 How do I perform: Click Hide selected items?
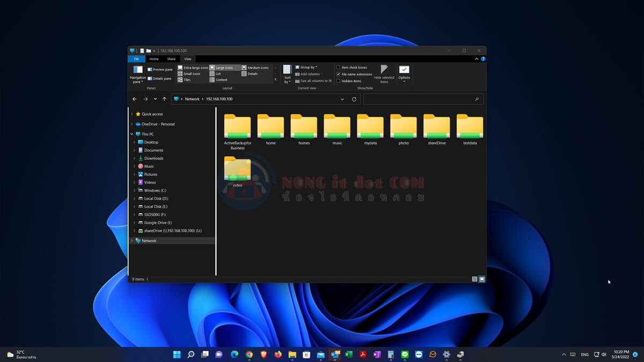click(x=384, y=74)
